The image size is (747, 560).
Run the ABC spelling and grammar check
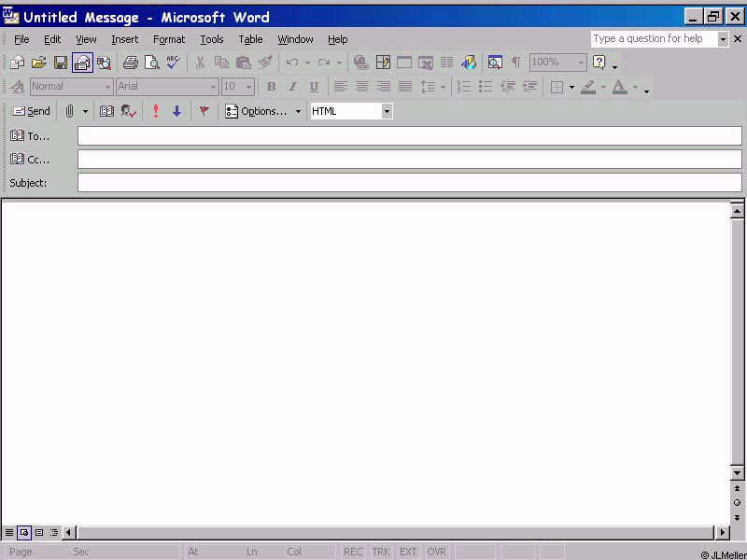coord(174,63)
